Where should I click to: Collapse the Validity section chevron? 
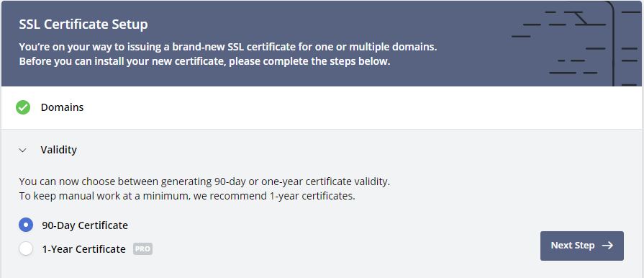click(23, 150)
